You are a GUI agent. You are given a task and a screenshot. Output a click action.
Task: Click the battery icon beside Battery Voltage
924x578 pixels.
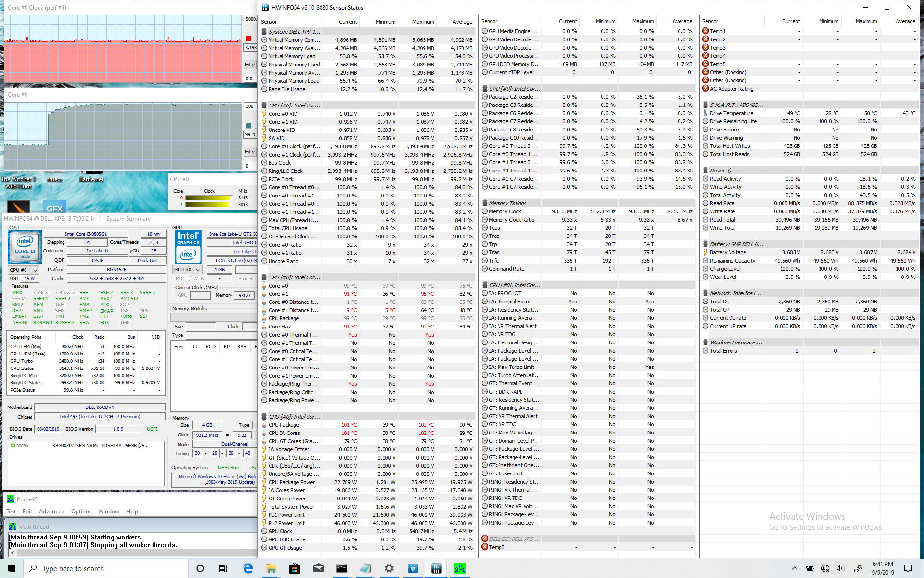click(706, 252)
